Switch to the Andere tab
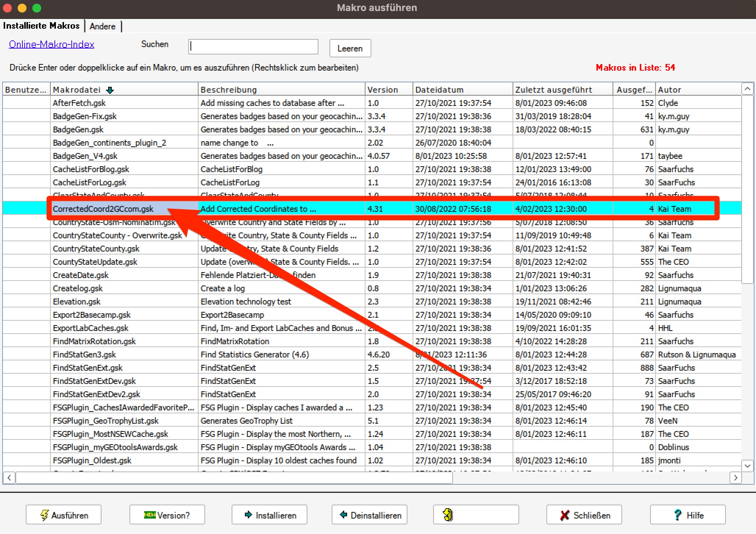Viewport: 756px width, 534px height. pyautogui.click(x=103, y=26)
